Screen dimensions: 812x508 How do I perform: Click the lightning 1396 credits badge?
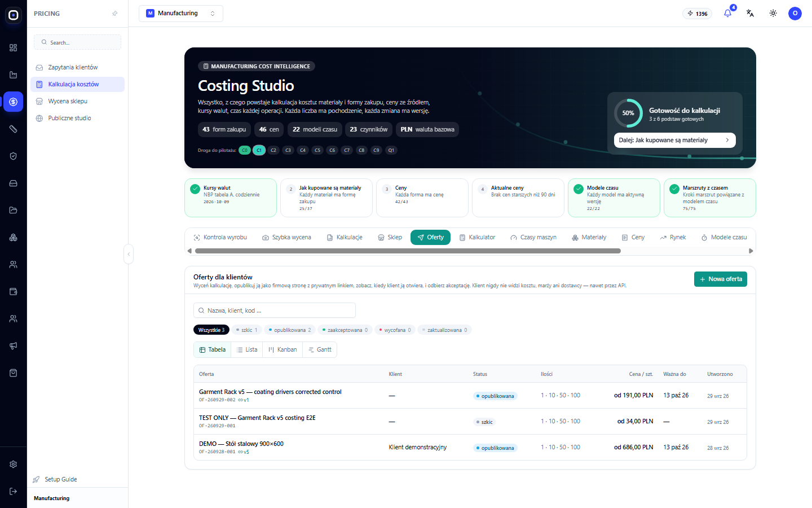point(698,14)
